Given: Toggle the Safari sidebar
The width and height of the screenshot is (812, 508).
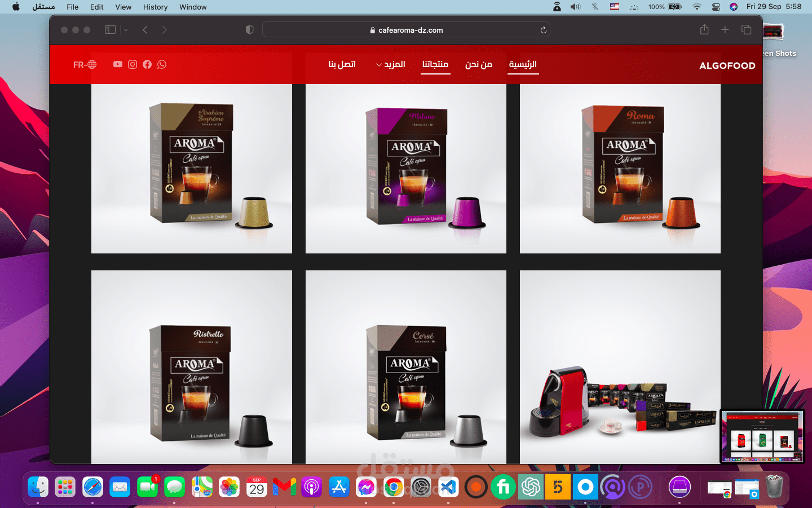Looking at the screenshot, I should 110,30.
